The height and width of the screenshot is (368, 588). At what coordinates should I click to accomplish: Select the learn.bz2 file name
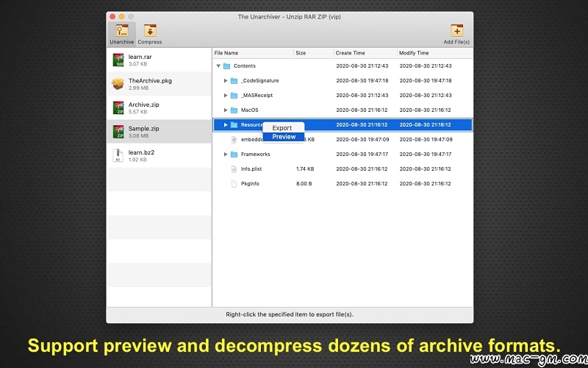tap(141, 152)
